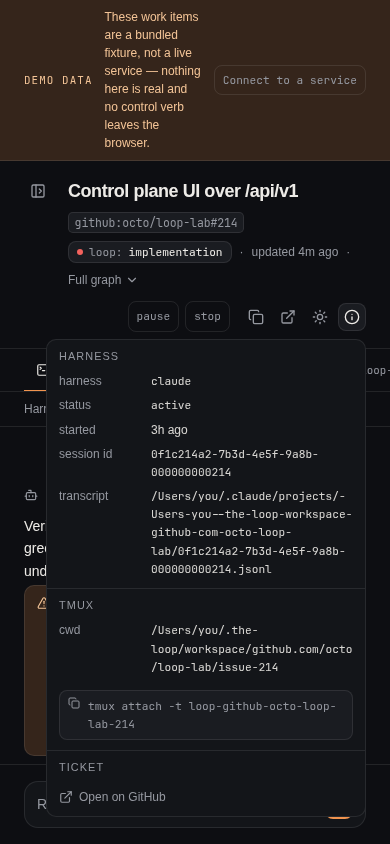This screenshot has width=390, height=844.
Task: Click Connect to a service button
Action: pos(290,80)
